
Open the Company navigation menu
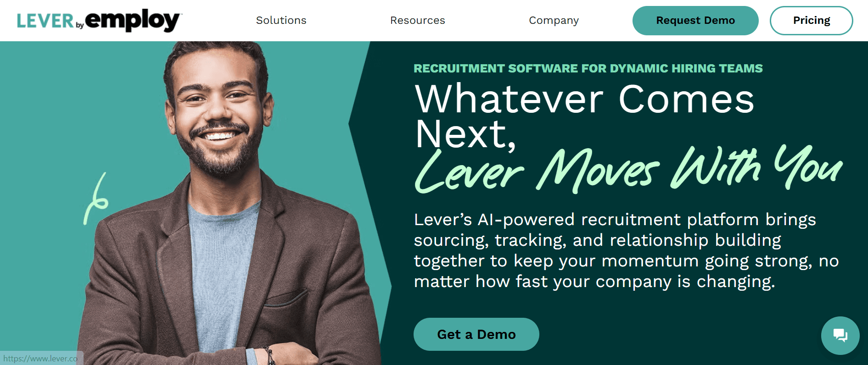554,21
